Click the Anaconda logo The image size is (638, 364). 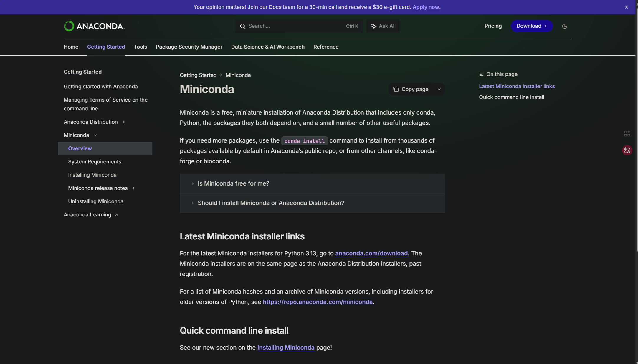tap(94, 26)
